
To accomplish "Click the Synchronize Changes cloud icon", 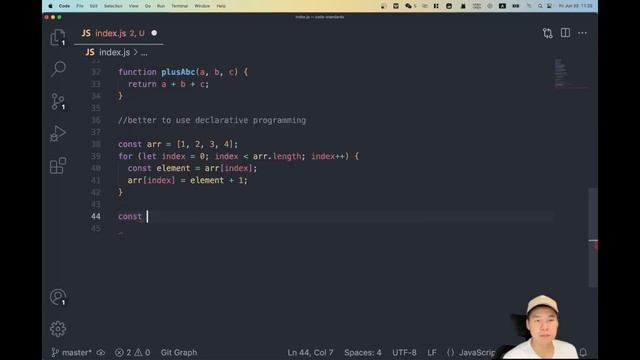I will click(101, 352).
